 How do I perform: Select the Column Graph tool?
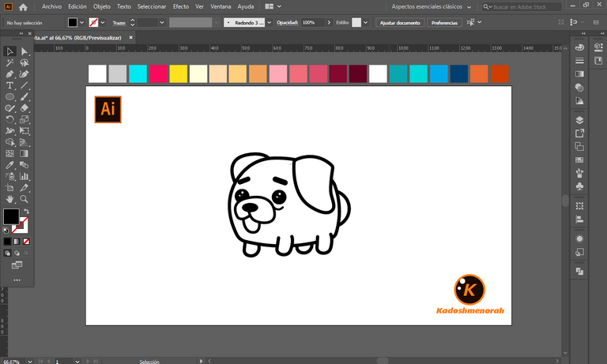click(24, 176)
